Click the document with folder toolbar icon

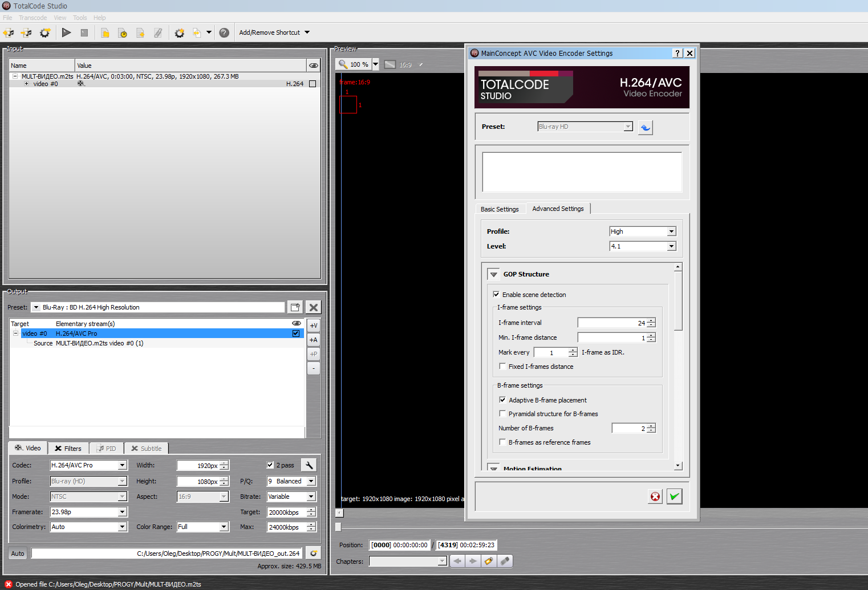pos(105,32)
